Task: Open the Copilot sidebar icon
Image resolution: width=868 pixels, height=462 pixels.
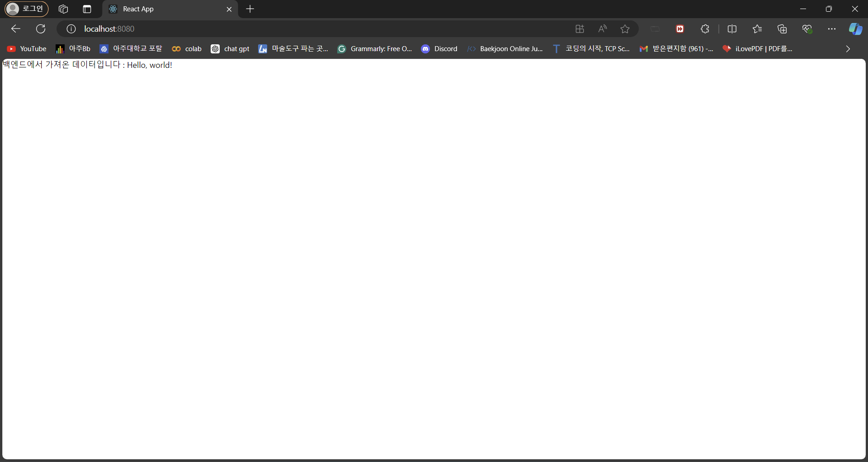Action: [x=855, y=29]
